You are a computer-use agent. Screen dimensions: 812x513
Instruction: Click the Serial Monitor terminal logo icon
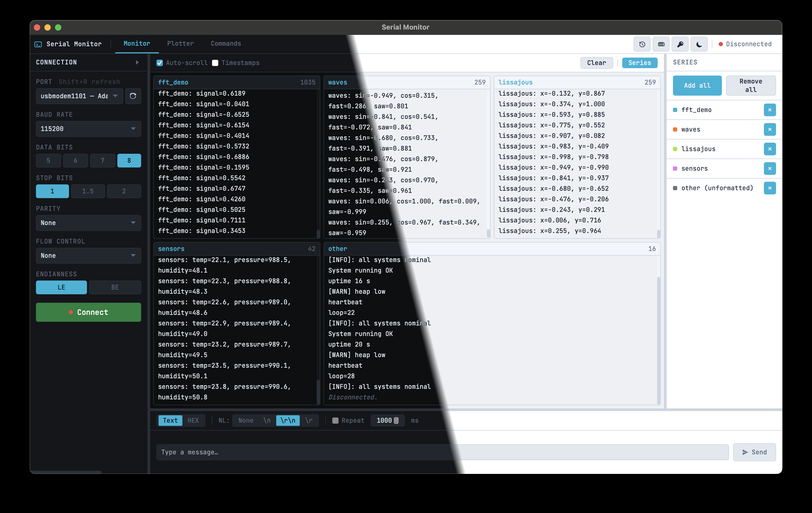point(38,44)
